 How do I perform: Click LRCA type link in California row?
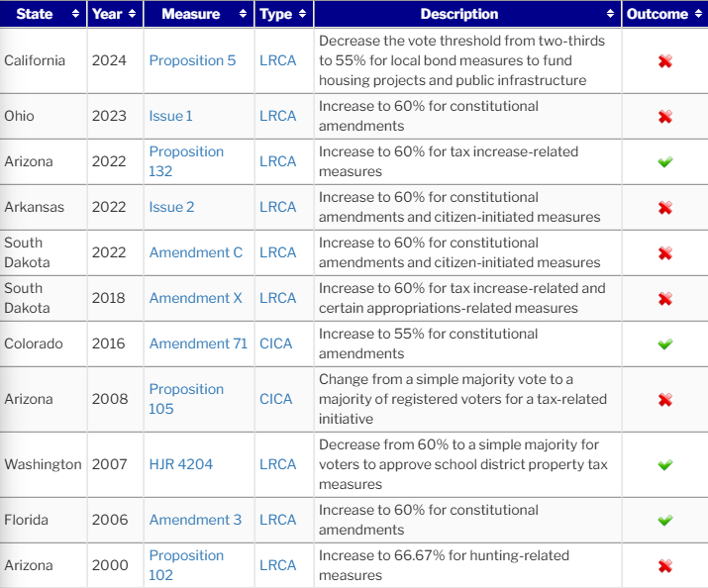pyautogui.click(x=277, y=60)
